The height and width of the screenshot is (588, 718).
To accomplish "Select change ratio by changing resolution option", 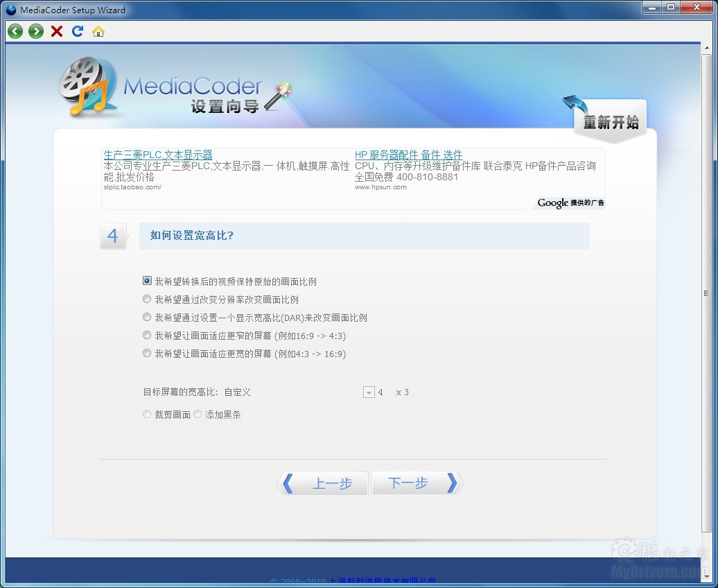I will coord(147,299).
